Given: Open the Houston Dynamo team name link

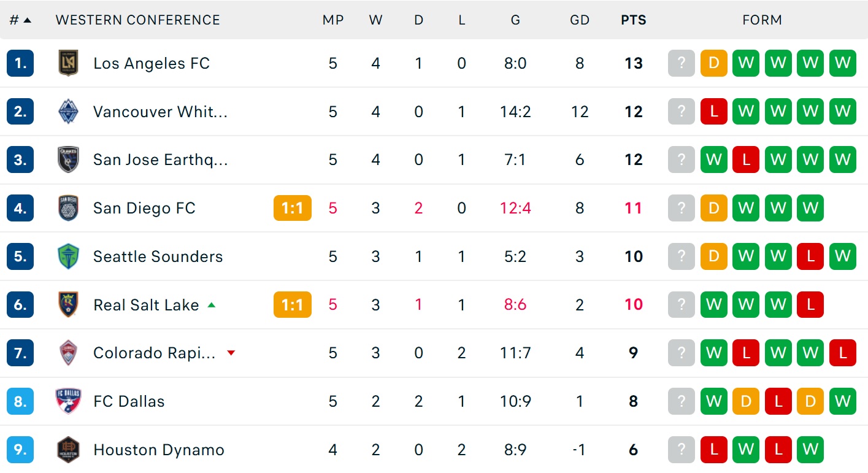Looking at the screenshot, I should click(158, 450).
